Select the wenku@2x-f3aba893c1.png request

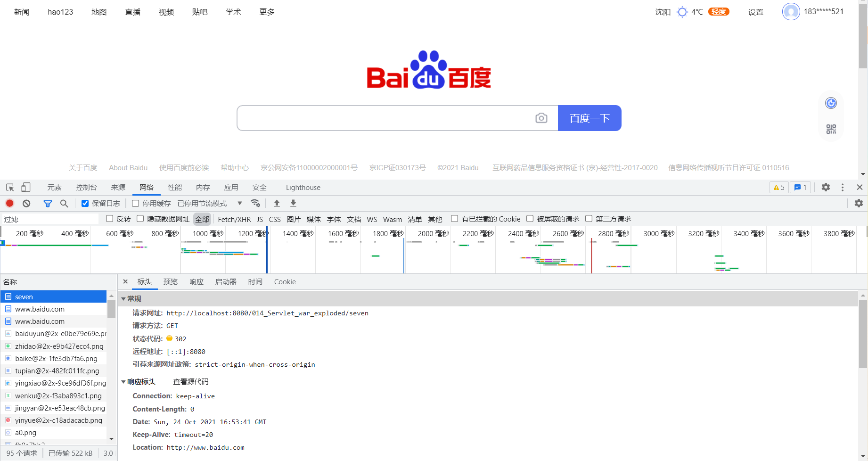coord(54,395)
